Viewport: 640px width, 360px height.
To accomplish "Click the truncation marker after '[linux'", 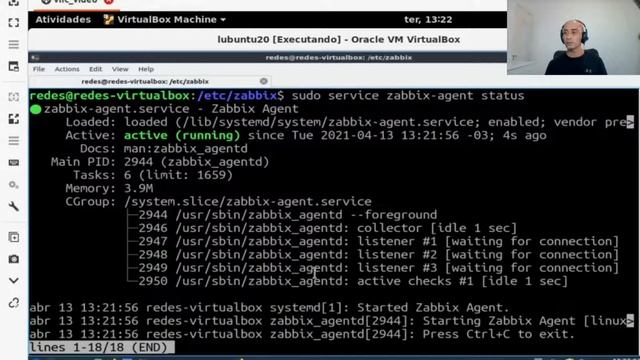I will click(x=630, y=321).
